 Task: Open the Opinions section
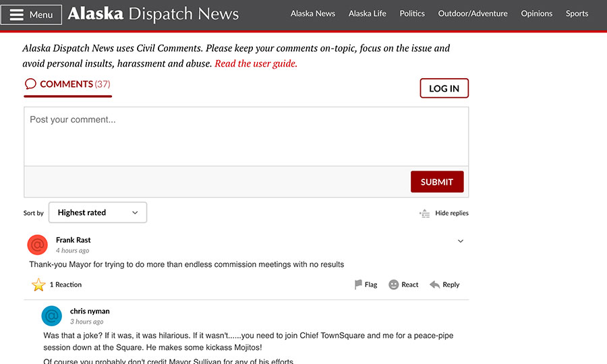click(x=537, y=13)
